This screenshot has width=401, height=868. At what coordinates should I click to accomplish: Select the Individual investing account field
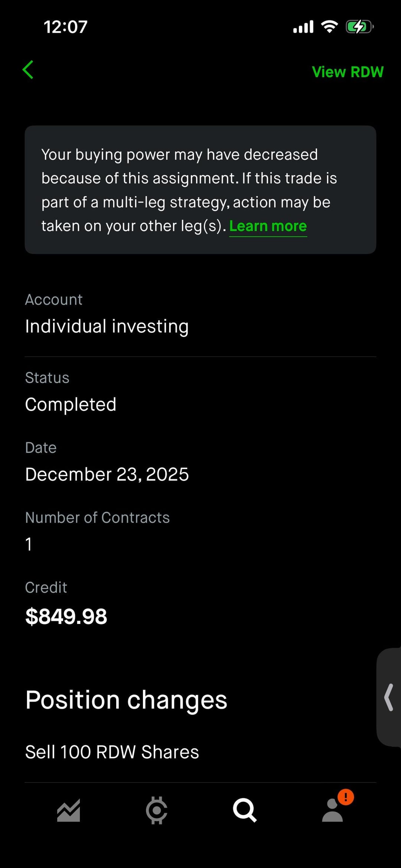[107, 326]
